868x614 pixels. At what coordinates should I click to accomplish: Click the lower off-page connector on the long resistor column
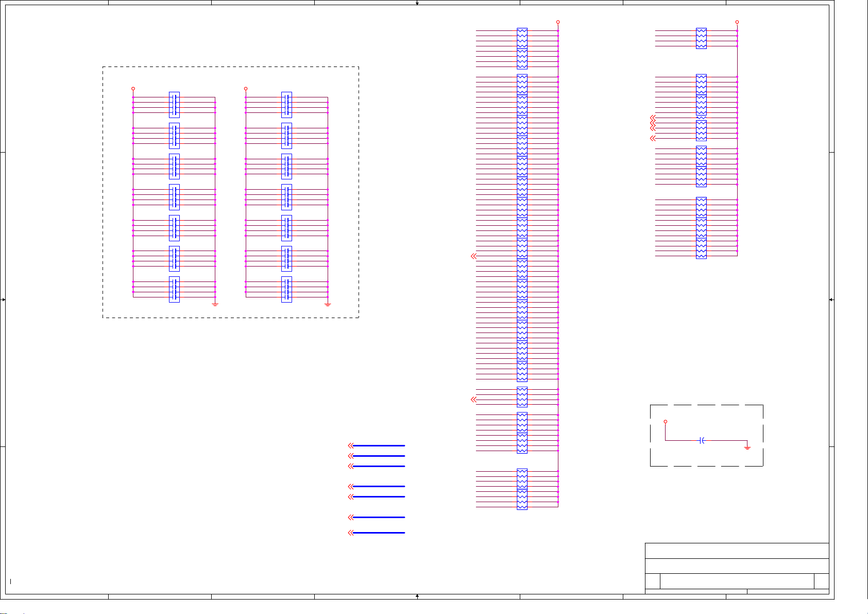tap(474, 400)
